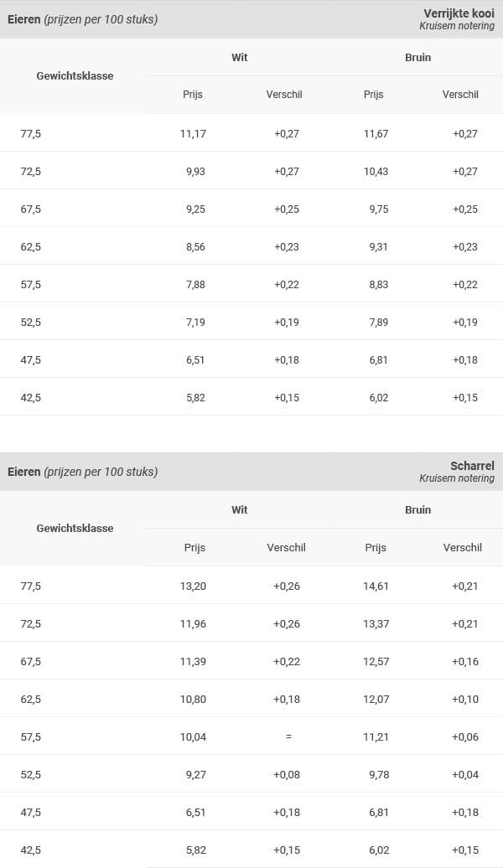Screen dimensions: 503x868
Task: Select the 13,20 price in Scharrel table
Action: [x=193, y=586]
